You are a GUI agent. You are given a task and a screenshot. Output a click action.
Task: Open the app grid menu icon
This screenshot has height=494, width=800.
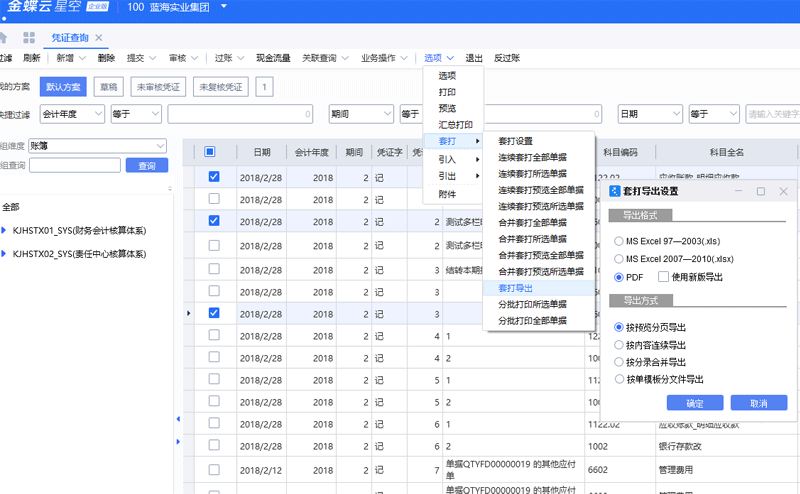[x=29, y=37]
